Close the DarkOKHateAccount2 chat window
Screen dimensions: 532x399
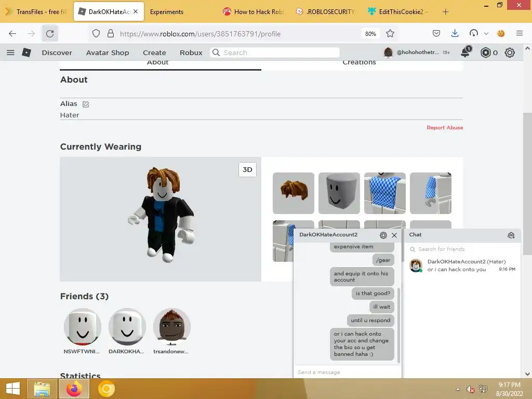point(394,235)
